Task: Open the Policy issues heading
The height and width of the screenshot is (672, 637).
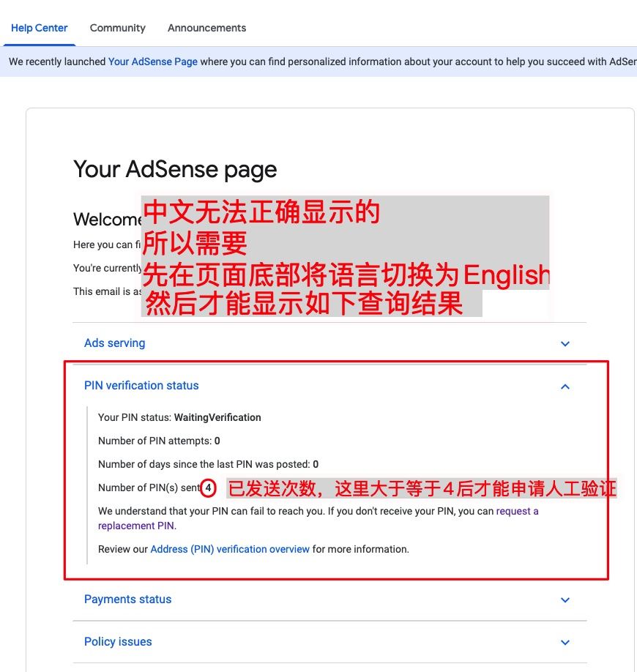Action: point(118,641)
